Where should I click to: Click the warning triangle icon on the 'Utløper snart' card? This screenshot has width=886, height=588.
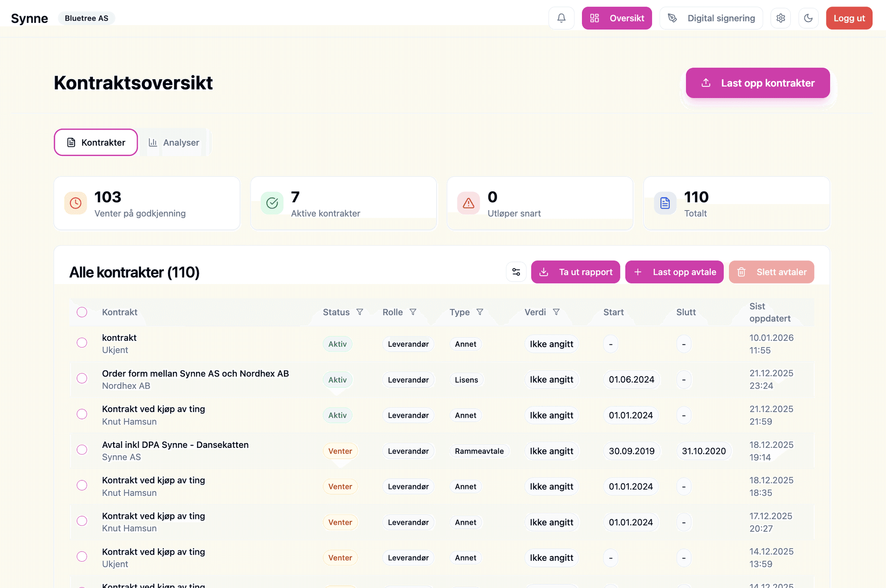click(x=469, y=203)
